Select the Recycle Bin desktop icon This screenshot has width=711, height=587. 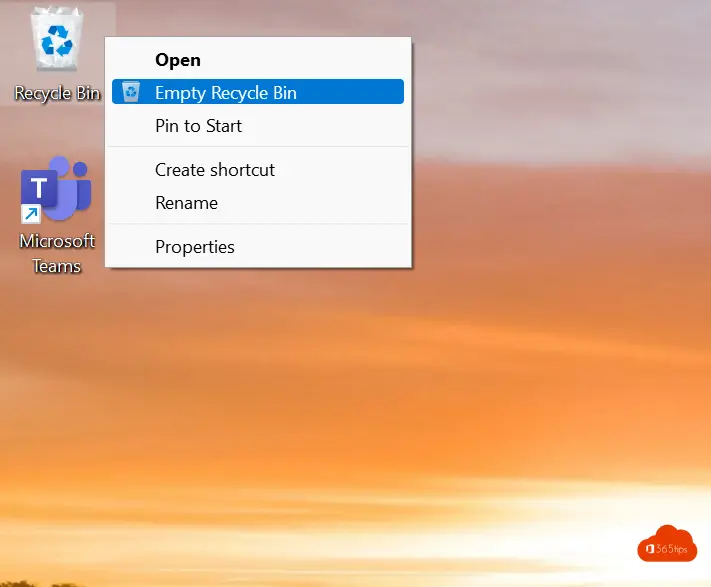pos(57,52)
